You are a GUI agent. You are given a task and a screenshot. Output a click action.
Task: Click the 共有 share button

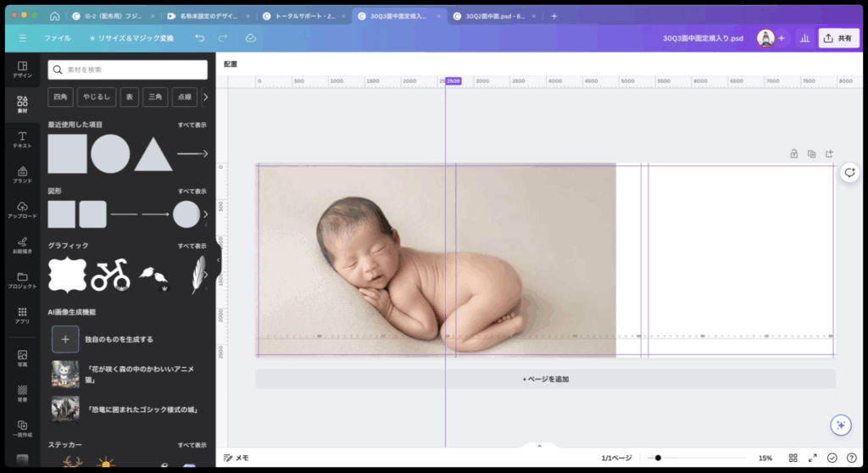point(838,38)
